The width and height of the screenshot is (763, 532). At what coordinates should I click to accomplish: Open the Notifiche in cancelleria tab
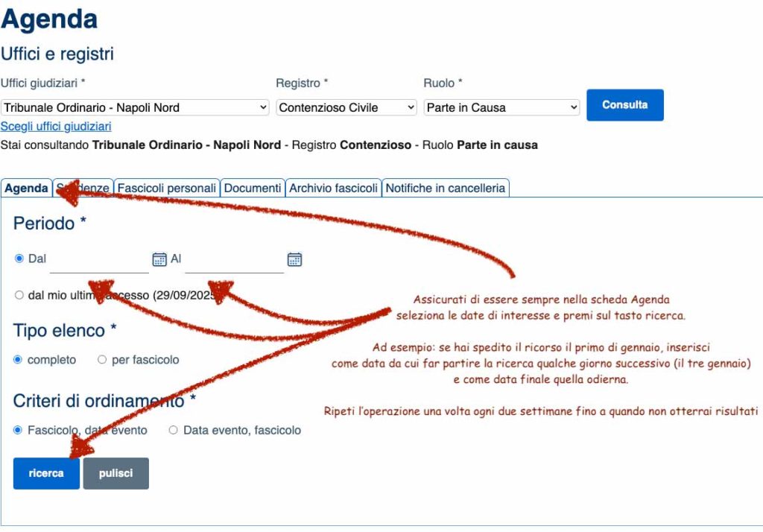(x=445, y=189)
